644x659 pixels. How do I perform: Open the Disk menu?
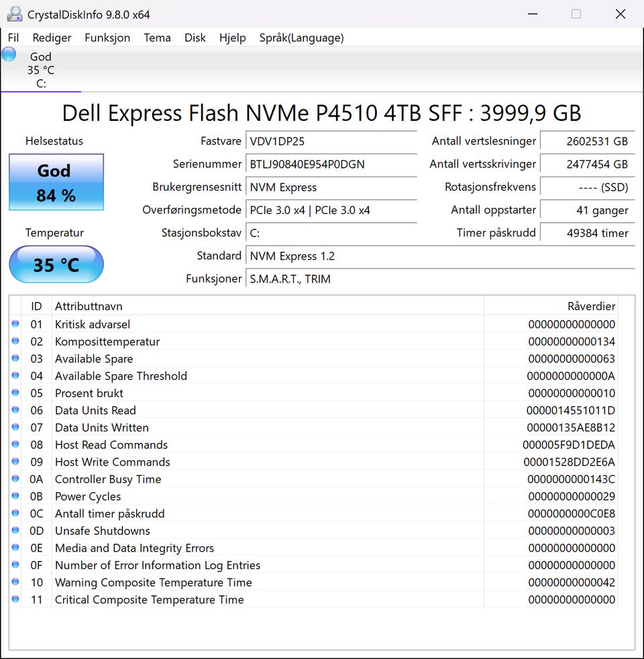(195, 38)
